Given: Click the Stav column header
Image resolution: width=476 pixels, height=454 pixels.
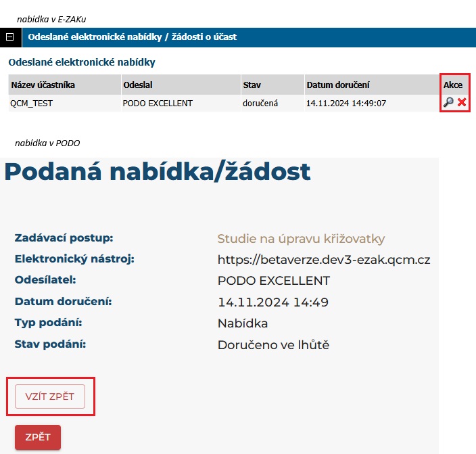Looking at the screenshot, I should (252, 85).
